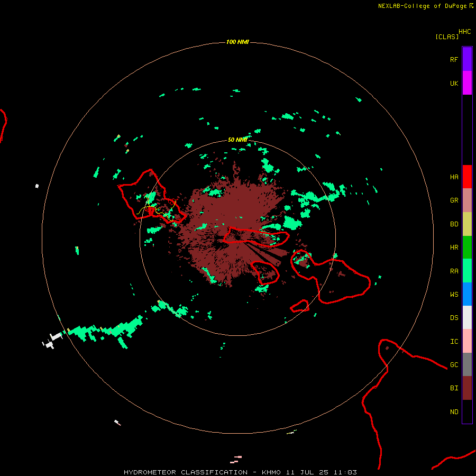Click the WS wet snow blue swatch
This screenshot has height=476, width=476.
(467, 294)
